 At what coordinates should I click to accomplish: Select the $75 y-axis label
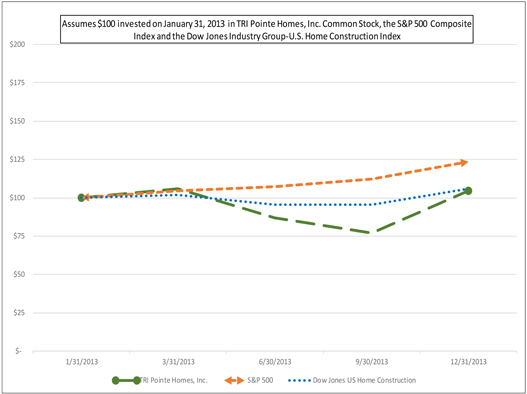coord(19,236)
